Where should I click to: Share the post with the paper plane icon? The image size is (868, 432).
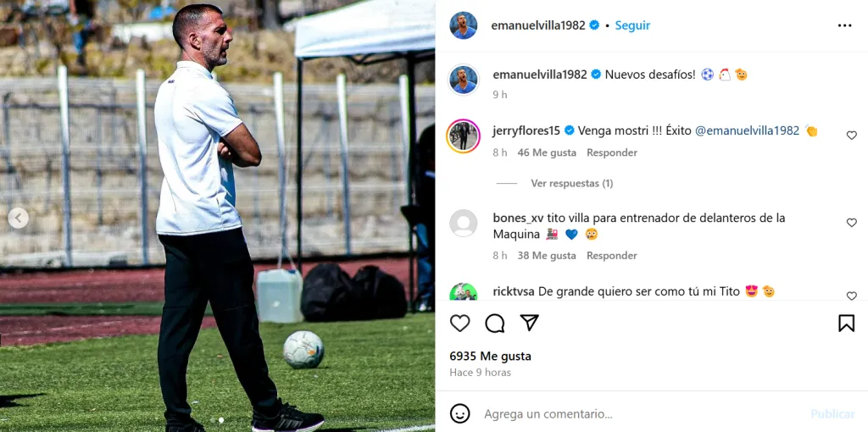(529, 323)
